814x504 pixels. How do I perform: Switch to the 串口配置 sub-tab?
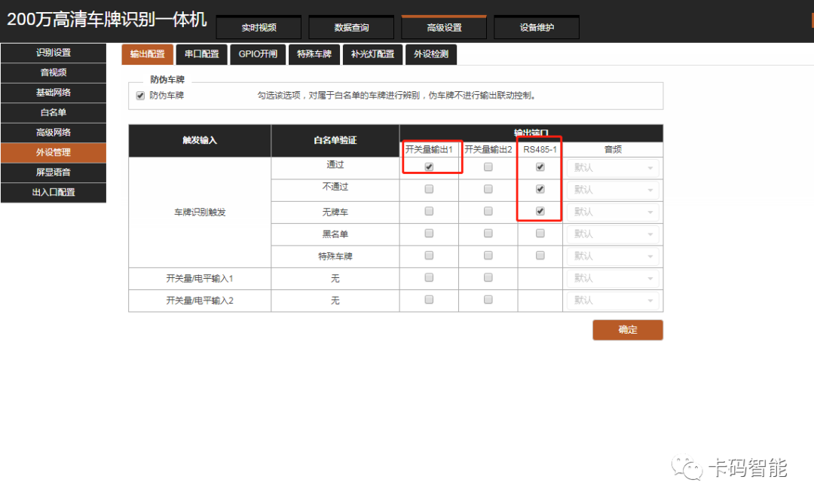click(x=202, y=54)
